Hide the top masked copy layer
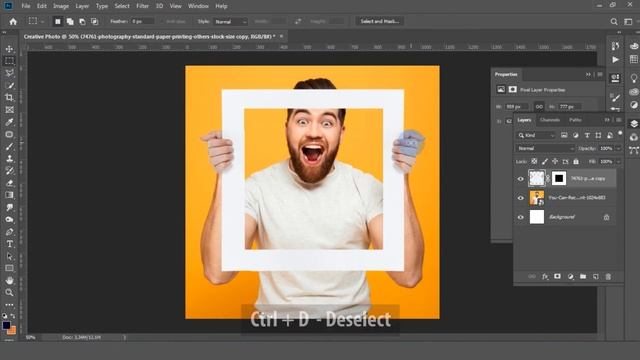 [520, 179]
